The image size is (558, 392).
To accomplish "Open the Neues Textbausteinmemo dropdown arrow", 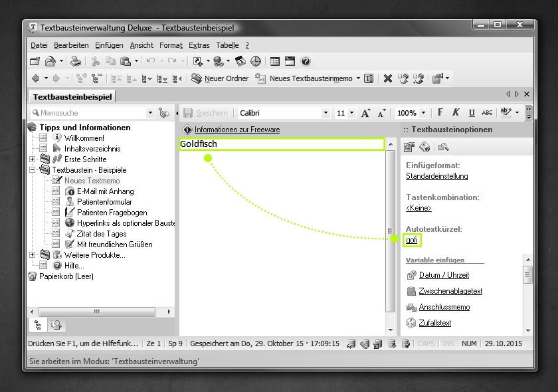I will (358, 78).
